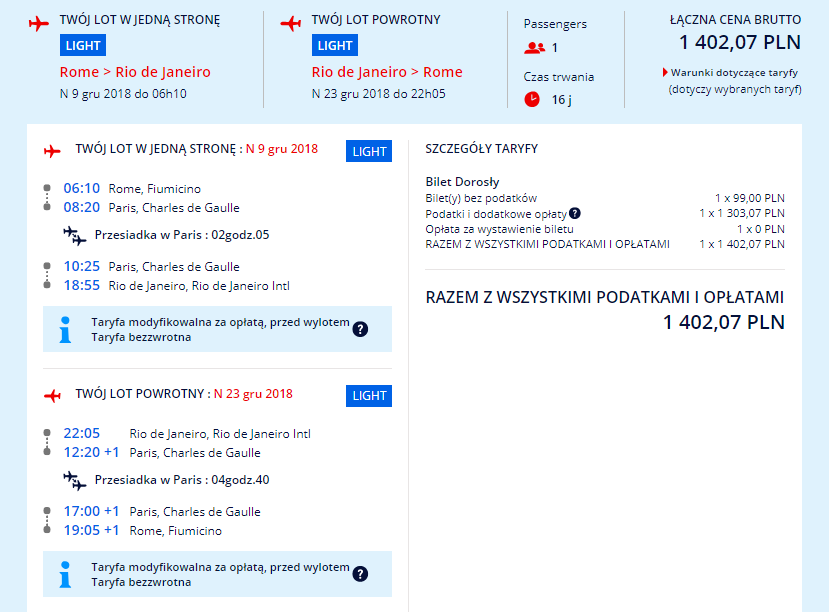
Task: Click the red outbound plane icon in header
Action: tap(39, 24)
